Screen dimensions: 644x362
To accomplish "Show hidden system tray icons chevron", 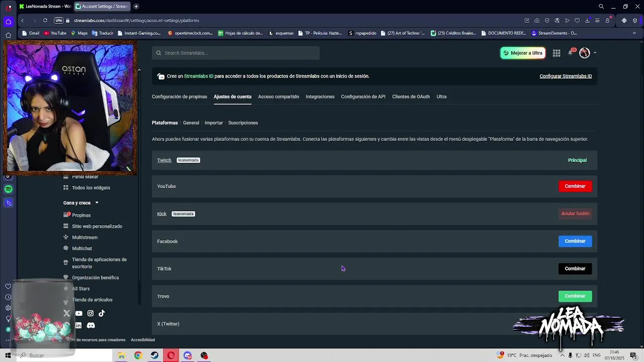I will point(562,355).
